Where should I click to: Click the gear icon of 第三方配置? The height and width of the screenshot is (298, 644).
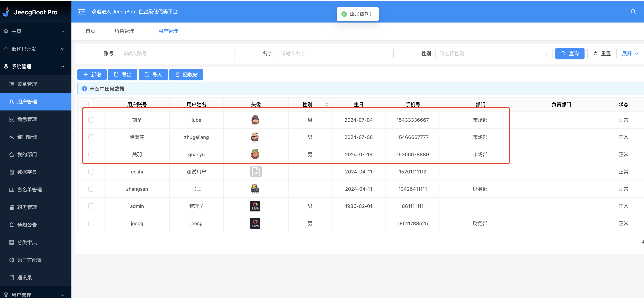(11, 260)
